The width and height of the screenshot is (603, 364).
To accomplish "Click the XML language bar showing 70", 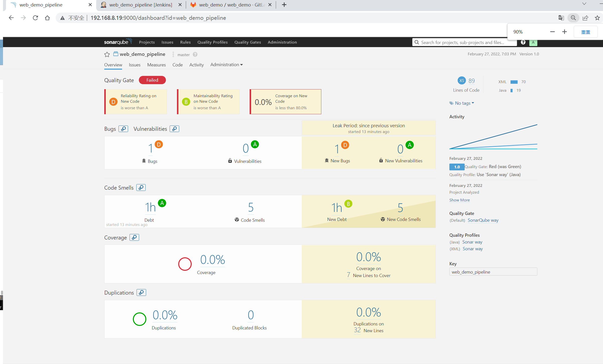I will (514, 82).
